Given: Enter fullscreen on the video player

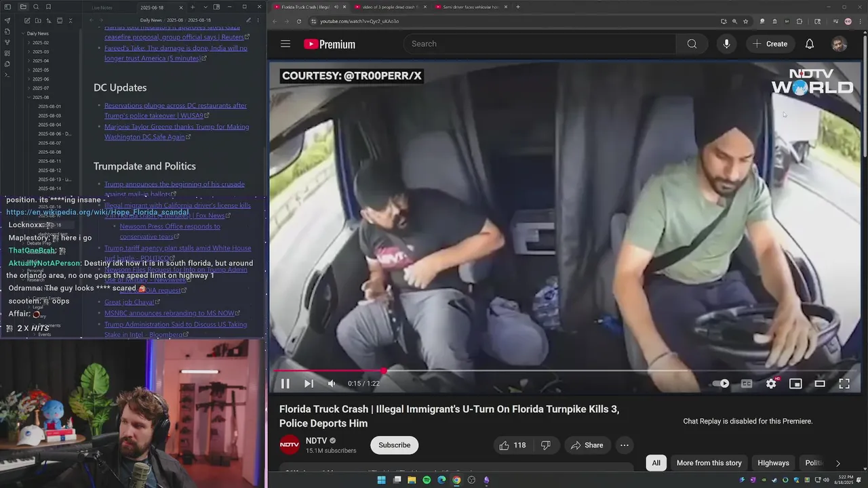Looking at the screenshot, I should [x=844, y=384].
